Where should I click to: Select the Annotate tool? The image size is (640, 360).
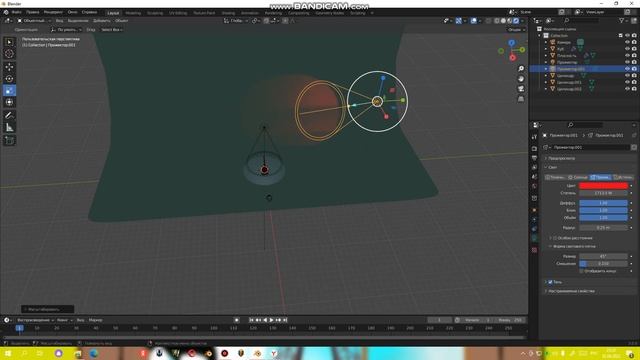(9, 116)
